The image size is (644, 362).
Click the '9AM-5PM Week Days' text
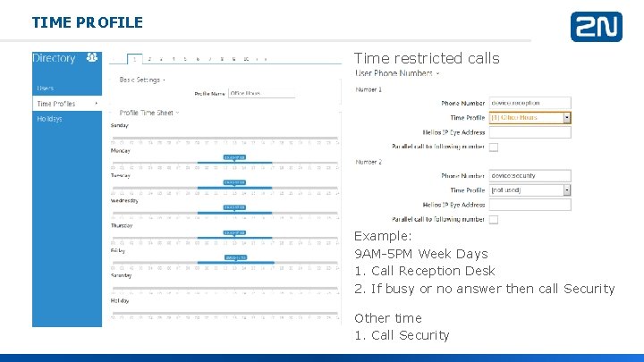421,254
